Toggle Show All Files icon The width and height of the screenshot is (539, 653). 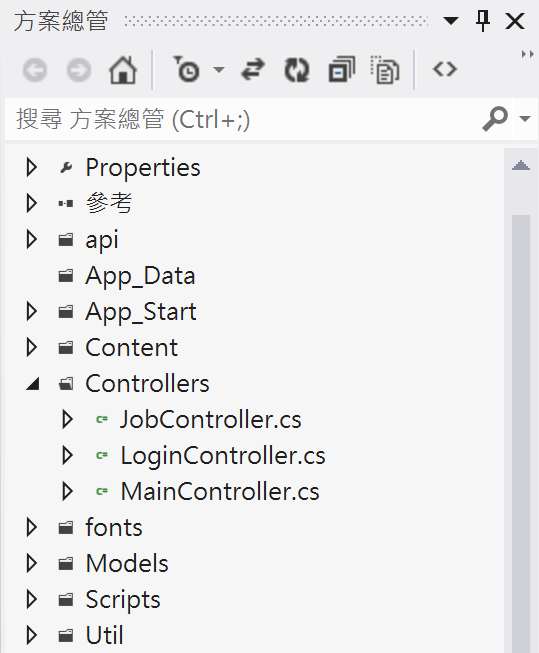click(385, 70)
